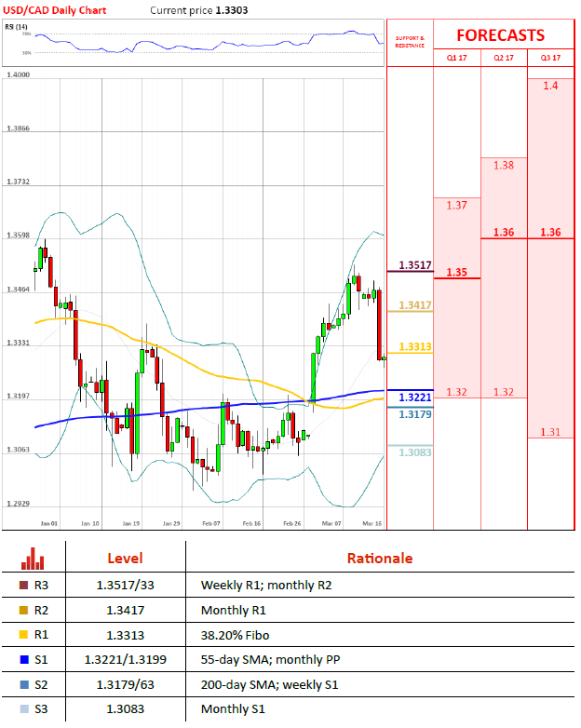Click the R2 gold color swatch
Image resolution: width=581 pixels, height=728 pixels.
[23, 610]
